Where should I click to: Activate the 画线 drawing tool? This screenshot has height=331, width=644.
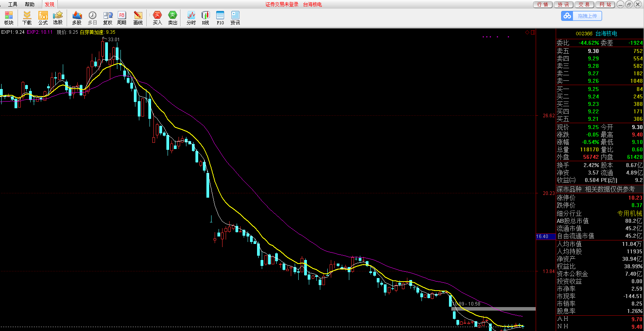click(x=138, y=18)
